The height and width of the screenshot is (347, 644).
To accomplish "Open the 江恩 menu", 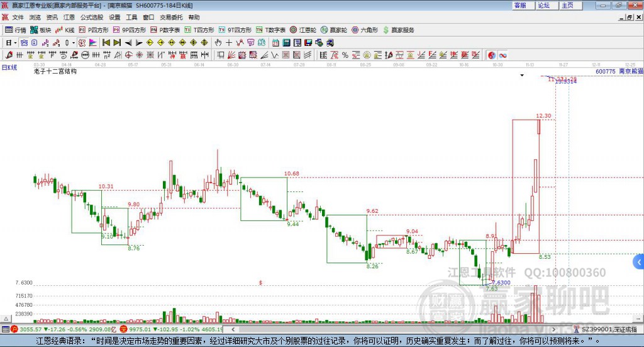I will pos(69,17).
